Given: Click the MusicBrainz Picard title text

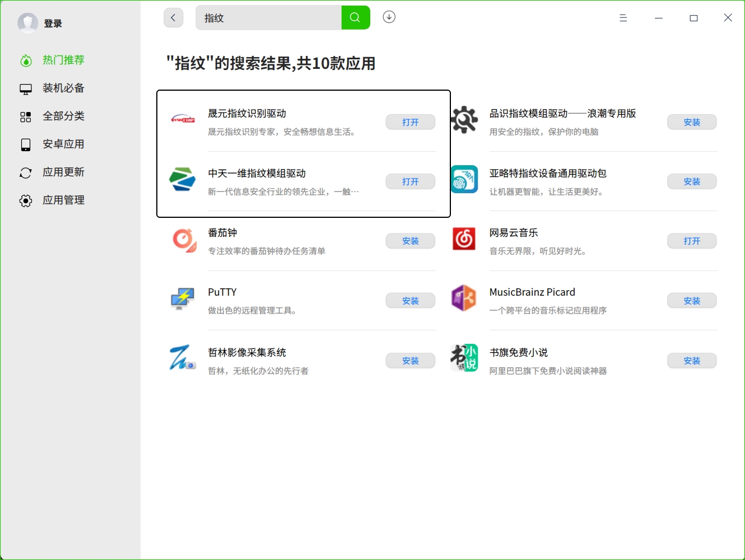Looking at the screenshot, I should [532, 292].
